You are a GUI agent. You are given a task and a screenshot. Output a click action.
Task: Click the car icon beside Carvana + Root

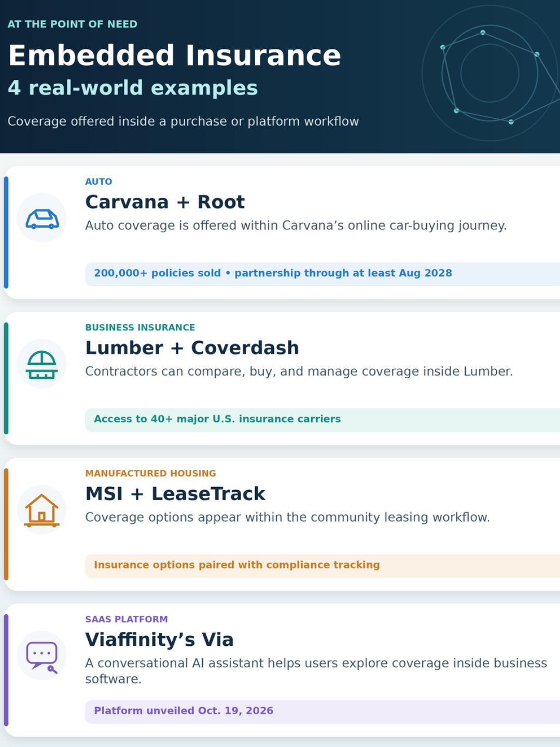[x=42, y=218]
